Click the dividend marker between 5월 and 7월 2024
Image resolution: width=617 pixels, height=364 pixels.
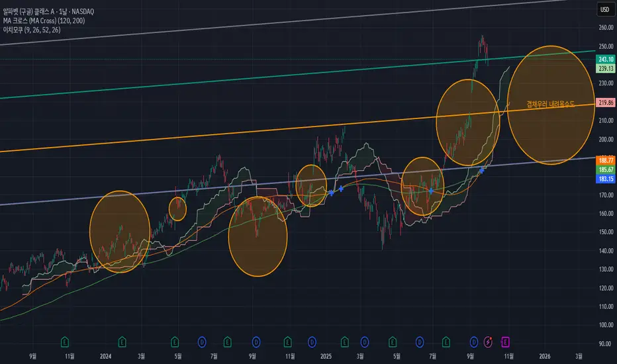[202, 342]
